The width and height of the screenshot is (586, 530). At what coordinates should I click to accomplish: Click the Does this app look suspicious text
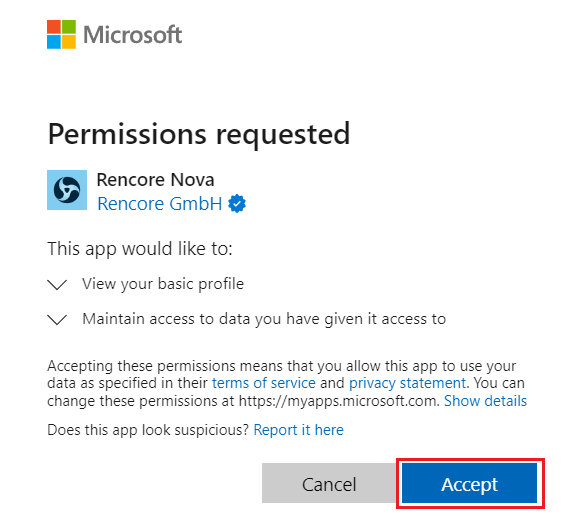coord(148,430)
